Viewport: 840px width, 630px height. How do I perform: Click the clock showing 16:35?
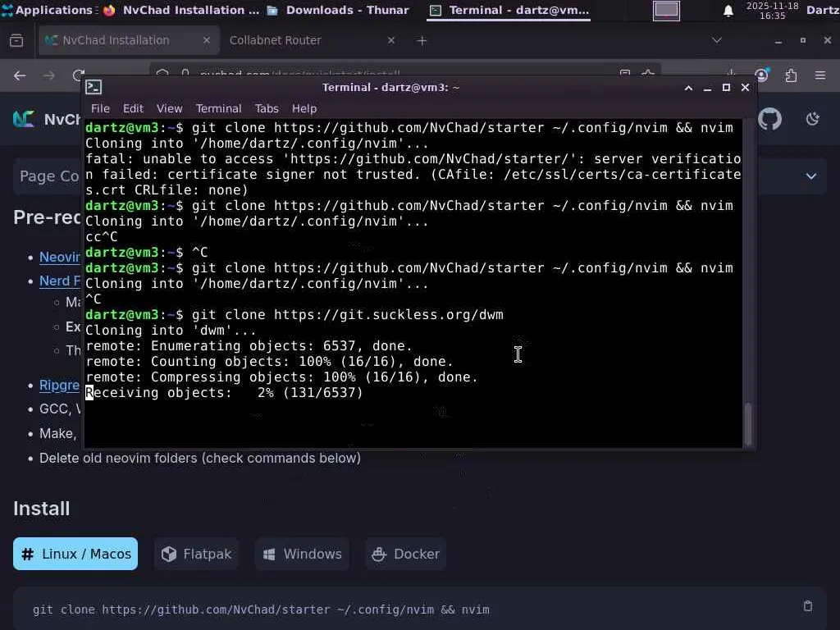pos(772,11)
